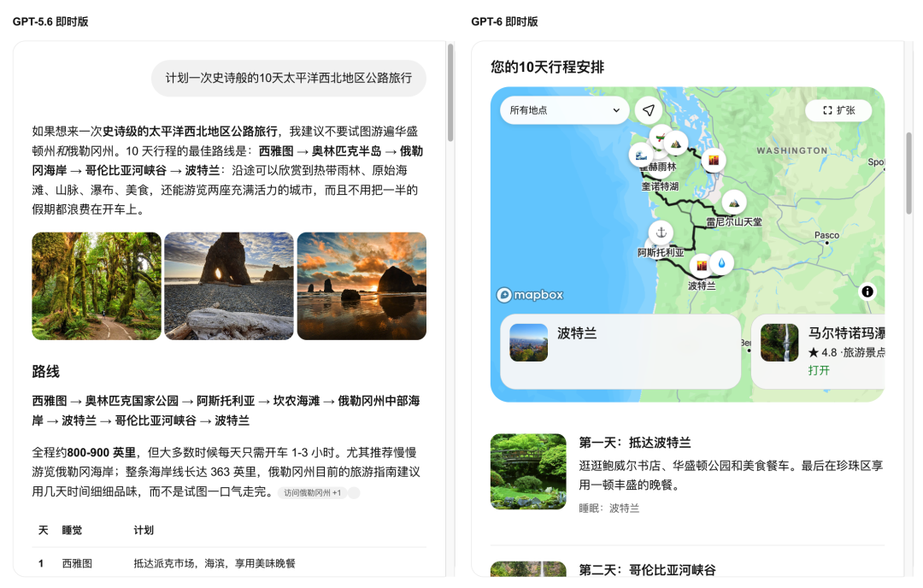Click the 打开 link on the waterfall card
This screenshot has height=588, width=923.
819,370
